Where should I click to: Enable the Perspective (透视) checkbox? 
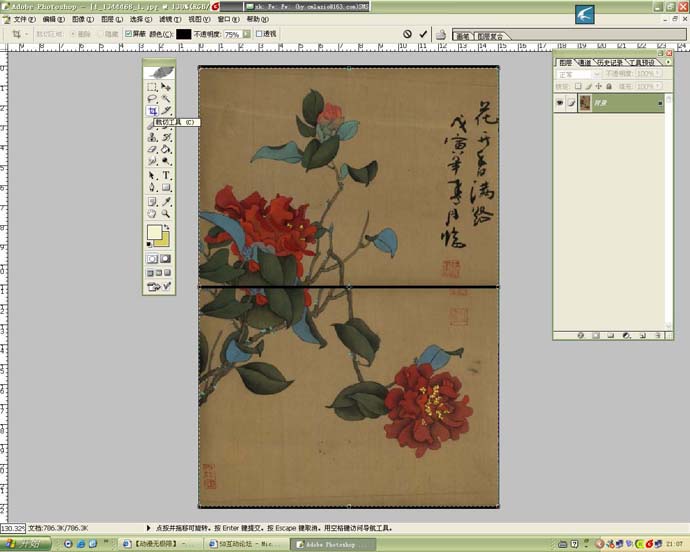[259, 34]
